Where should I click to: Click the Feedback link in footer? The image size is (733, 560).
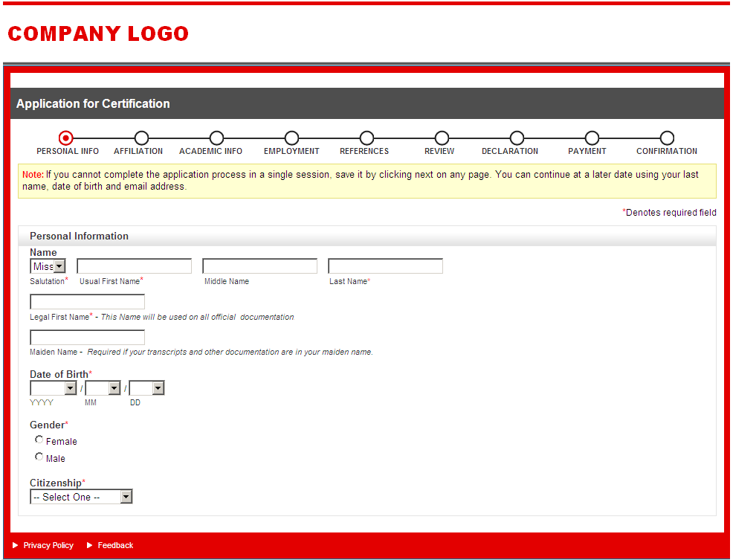coord(115,545)
